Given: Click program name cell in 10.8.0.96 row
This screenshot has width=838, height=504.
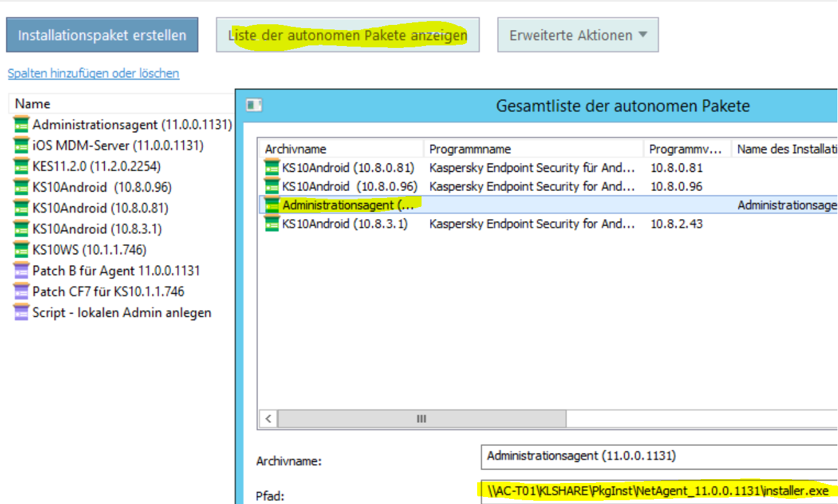Looking at the screenshot, I should click(x=533, y=187).
